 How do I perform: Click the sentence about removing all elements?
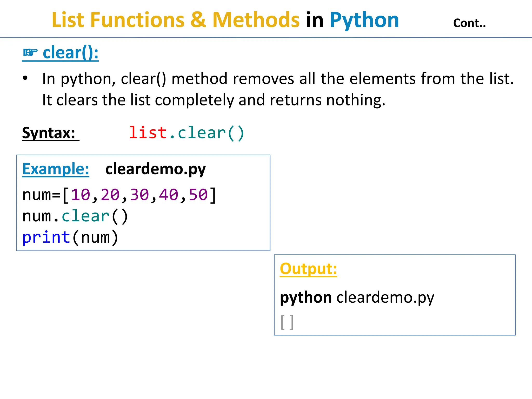pos(278,79)
